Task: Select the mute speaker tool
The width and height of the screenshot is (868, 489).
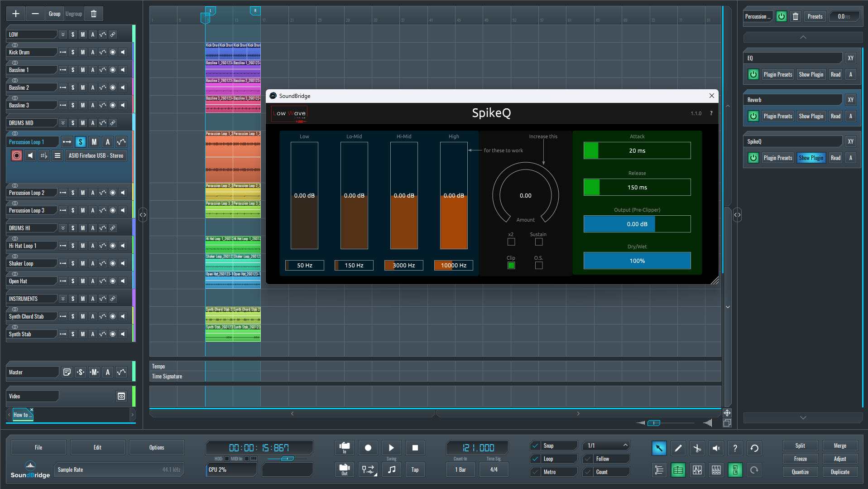Action: tap(716, 448)
